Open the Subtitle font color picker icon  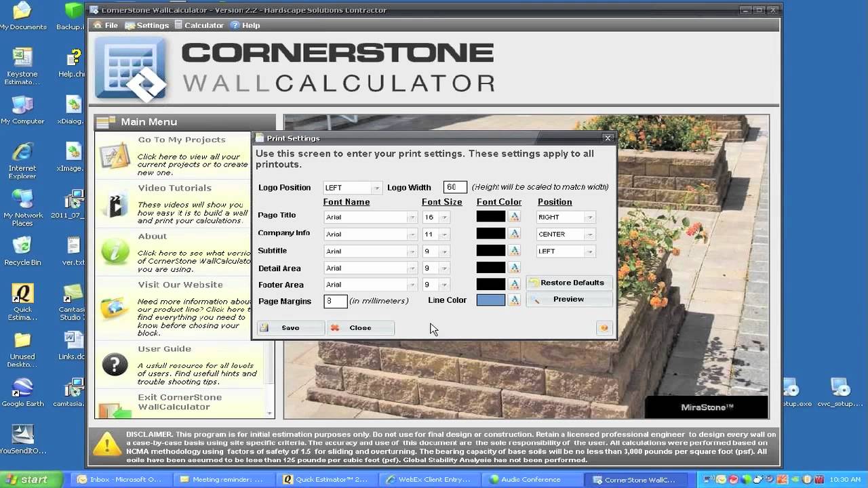pyautogui.click(x=515, y=251)
